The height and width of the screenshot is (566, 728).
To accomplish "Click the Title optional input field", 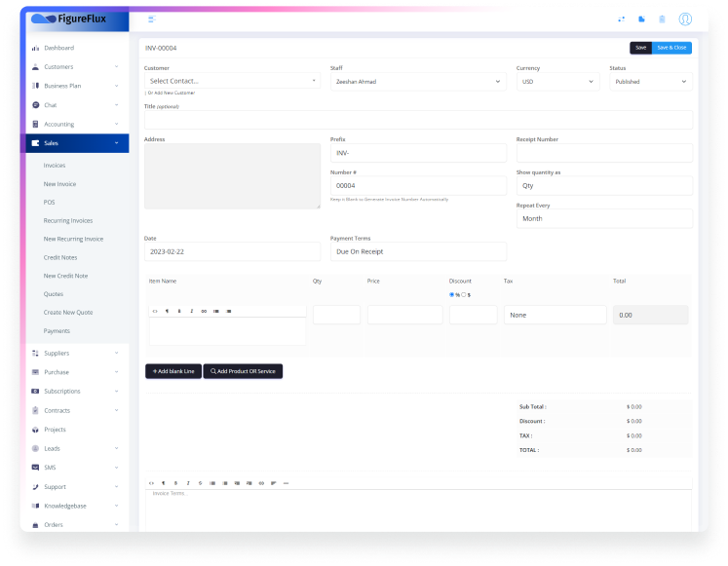I will click(418, 120).
